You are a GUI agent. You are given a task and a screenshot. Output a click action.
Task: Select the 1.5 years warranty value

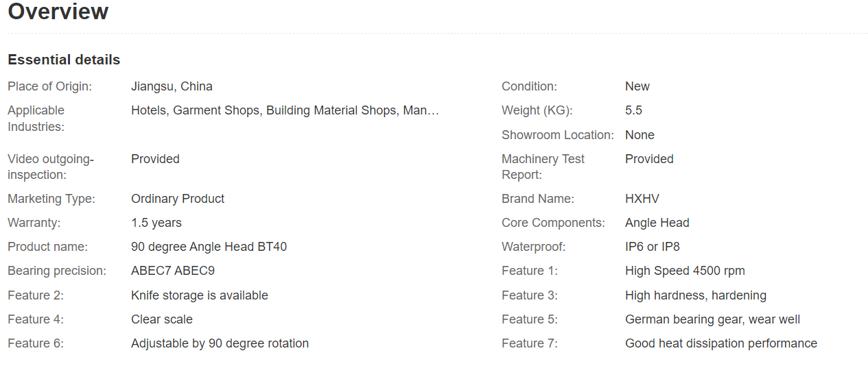click(x=156, y=223)
